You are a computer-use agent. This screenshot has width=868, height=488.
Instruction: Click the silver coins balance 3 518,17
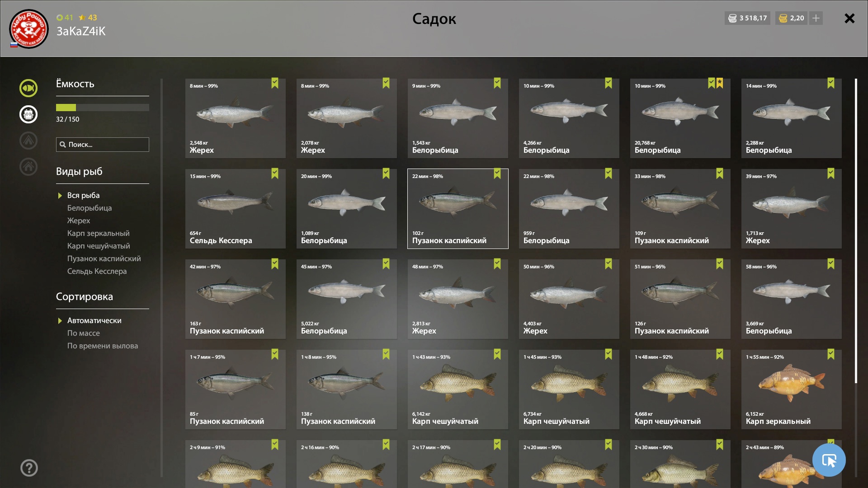pyautogui.click(x=747, y=18)
